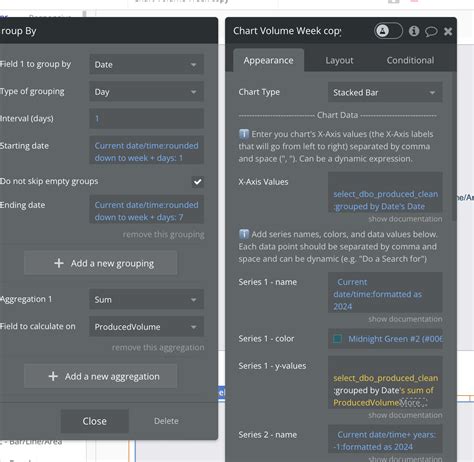Viewport: 474px width, 462px height.
Task: Click the plus icon on Add a new grouping
Action: tap(59, 263)
